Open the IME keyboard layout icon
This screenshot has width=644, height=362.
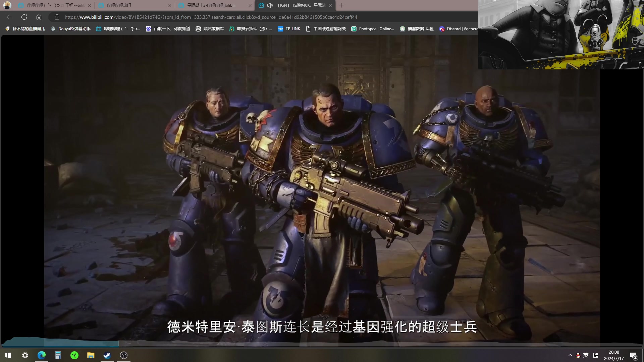(596, 355)
